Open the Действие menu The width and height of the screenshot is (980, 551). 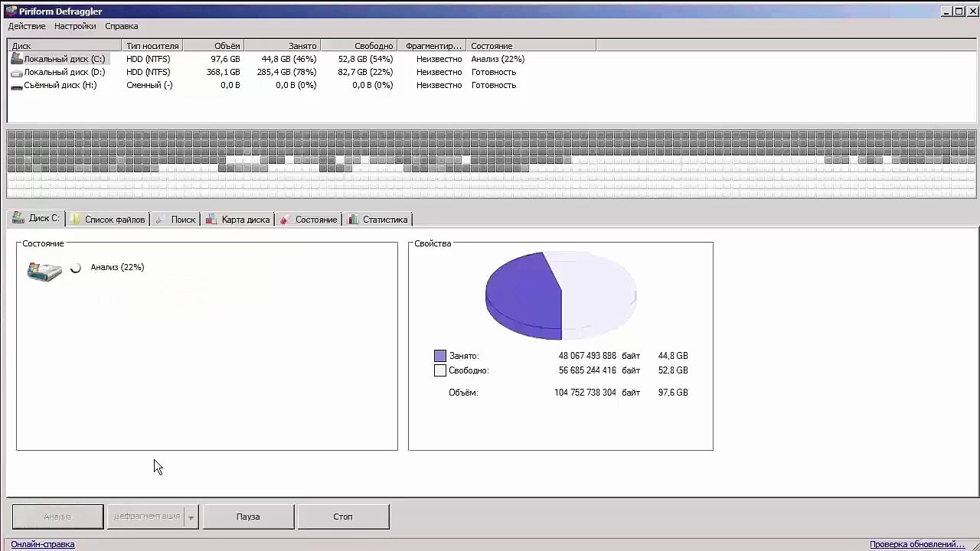click(27, 26)
